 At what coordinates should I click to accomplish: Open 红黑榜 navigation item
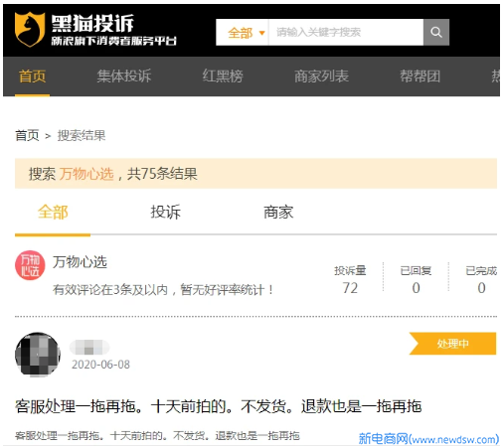click(x=223, y=76)
